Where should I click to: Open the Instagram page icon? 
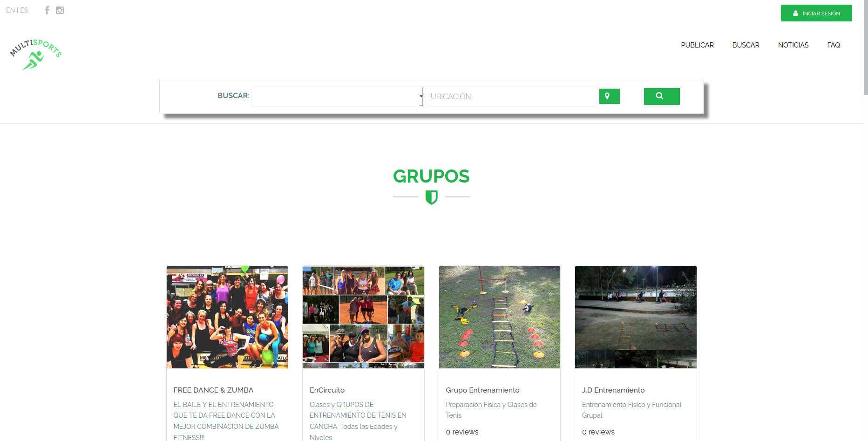[x=60, y=10]
